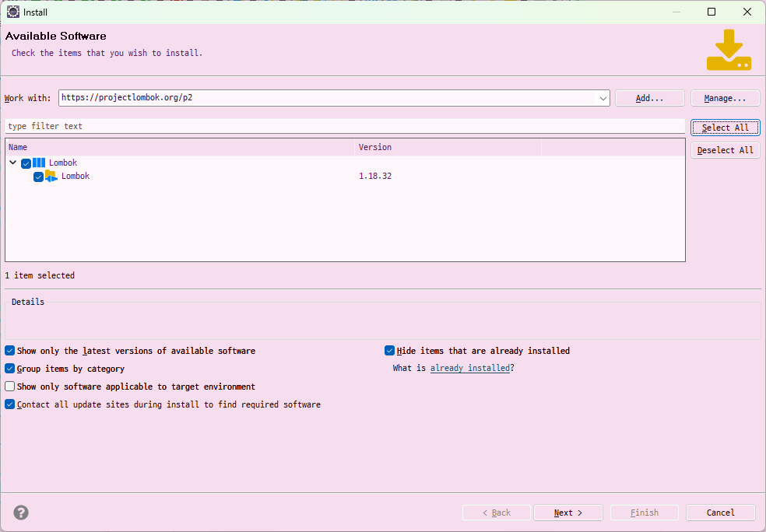
Task: Sort by the Name column header
Action: [180, 147]
